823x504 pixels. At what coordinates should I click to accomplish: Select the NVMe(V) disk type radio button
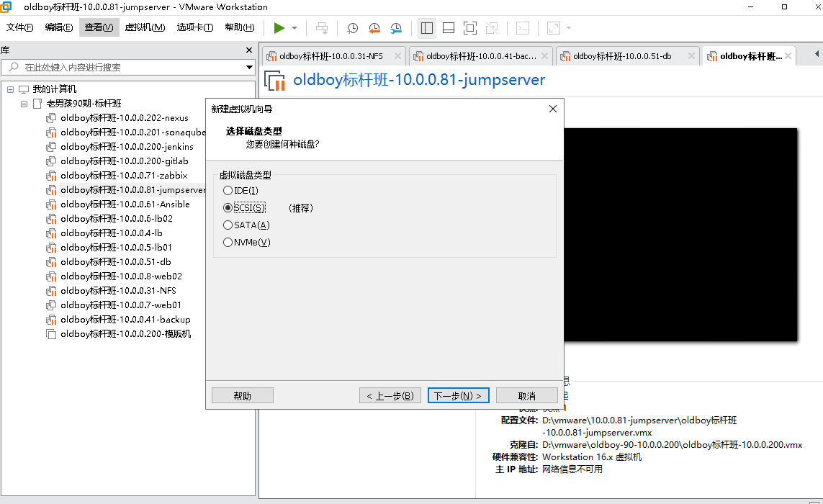[x=228, y=243]
